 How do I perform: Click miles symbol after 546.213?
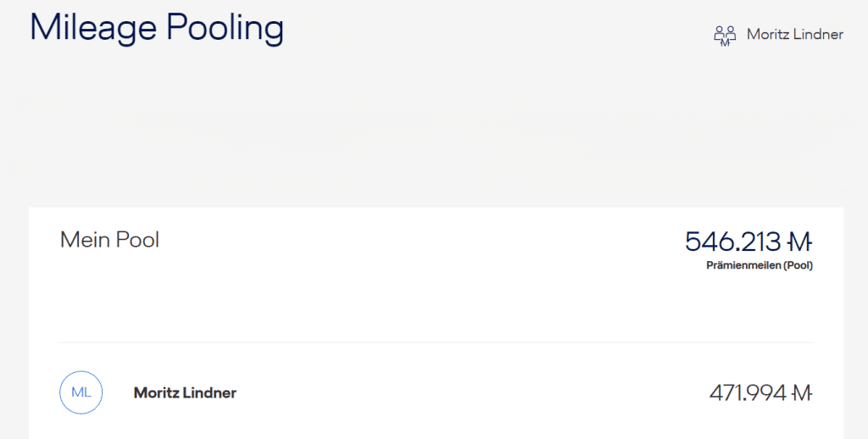click(799, 242)
